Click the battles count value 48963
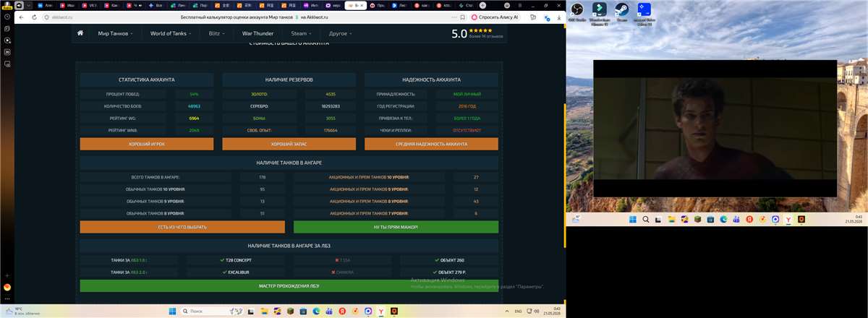Image resolution: width=868 pixels, height=318 pixels. coord(194,106)
